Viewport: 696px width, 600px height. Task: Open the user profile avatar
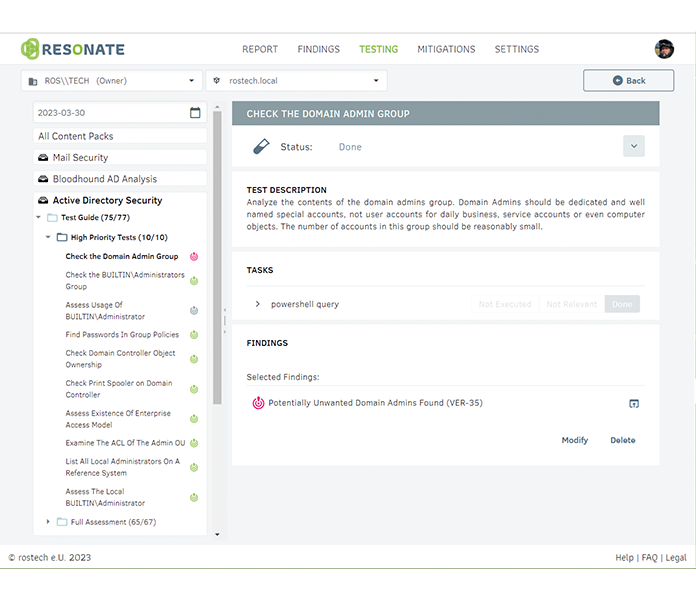(x=664, y=49)
